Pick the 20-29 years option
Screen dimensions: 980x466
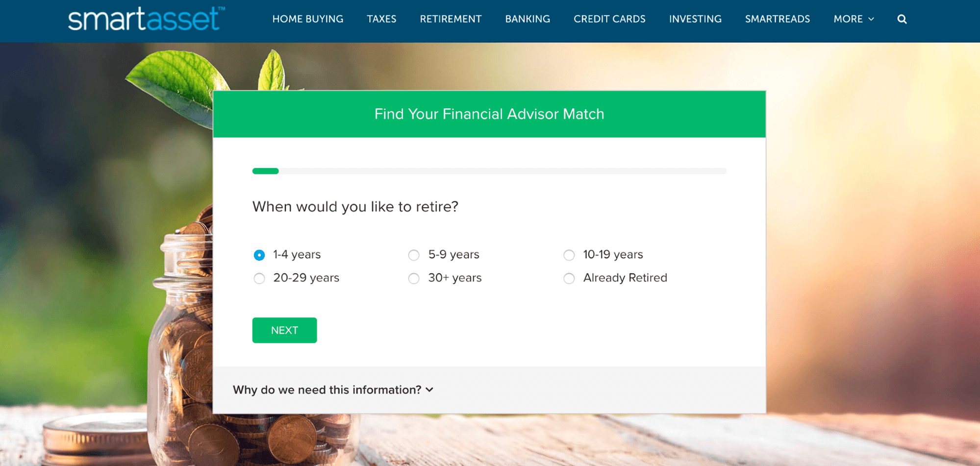pyautogui.click(x=259, y=278)
